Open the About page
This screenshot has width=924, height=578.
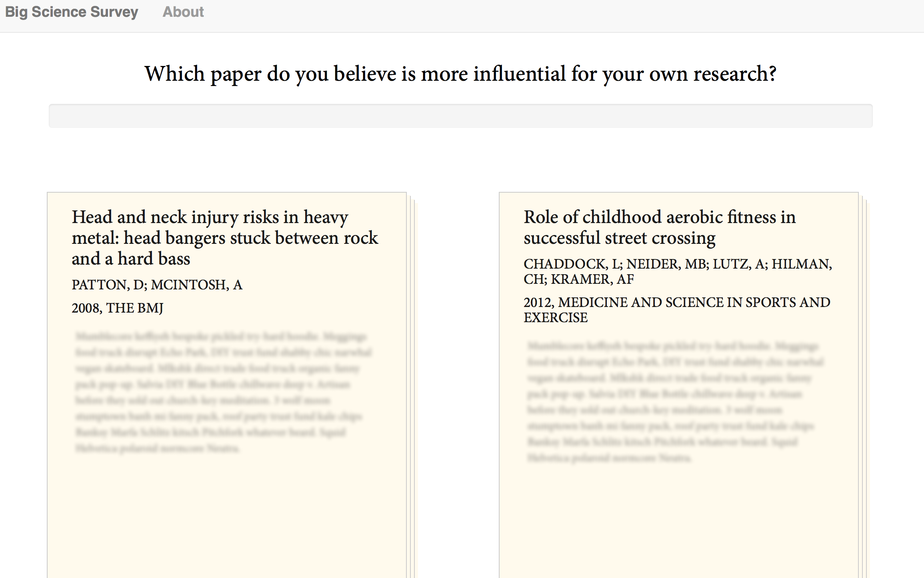tap(183, 12)
